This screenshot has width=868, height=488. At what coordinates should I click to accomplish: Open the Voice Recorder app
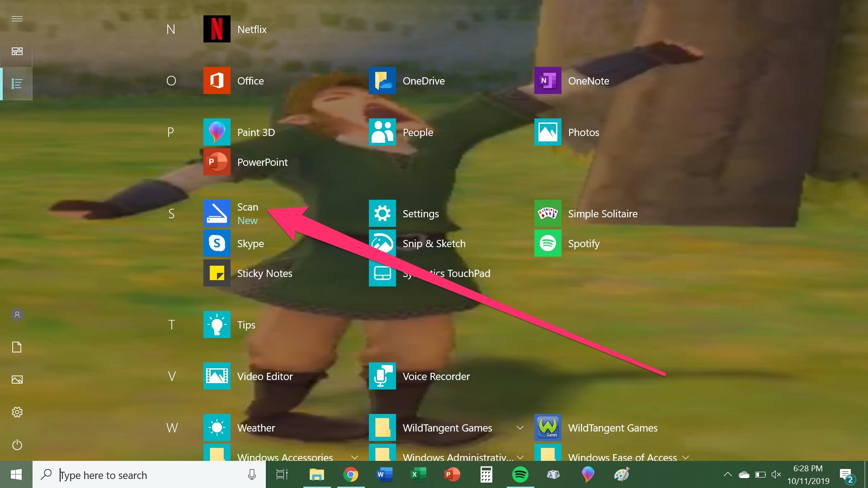436,376
